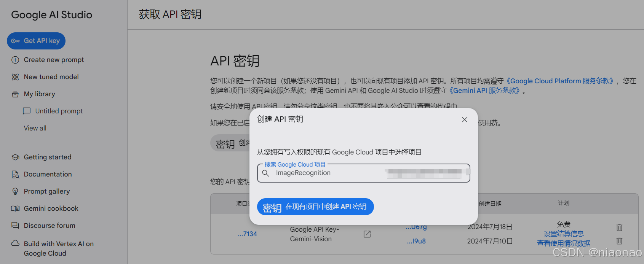Click the plus icon beside Create new prompt
This screenshot has height=264, width=644.
pos(15,60)
